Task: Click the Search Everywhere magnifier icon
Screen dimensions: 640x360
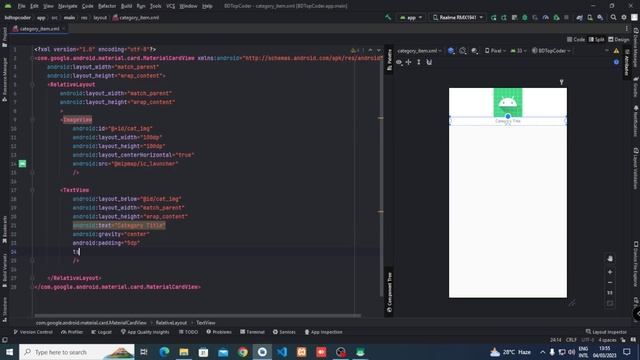Action: pos(613,18)
